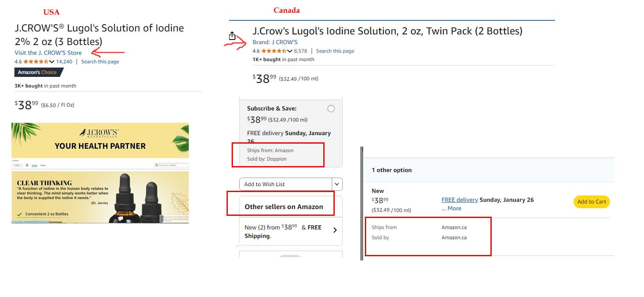Expand the New (2) from $38.99 offers chevron
The height and width of the screenshot is (297, 644).
335,230
